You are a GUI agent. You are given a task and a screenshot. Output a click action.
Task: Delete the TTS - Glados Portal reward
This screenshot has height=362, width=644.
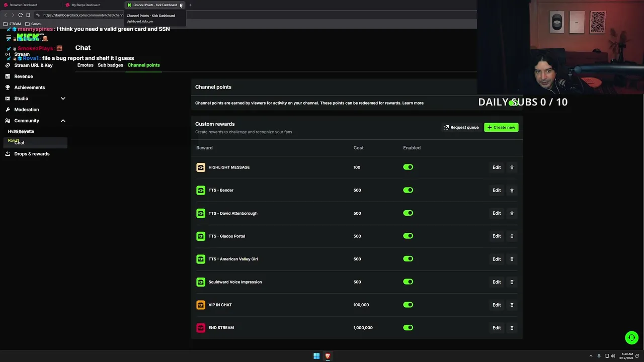coord(512,236)
